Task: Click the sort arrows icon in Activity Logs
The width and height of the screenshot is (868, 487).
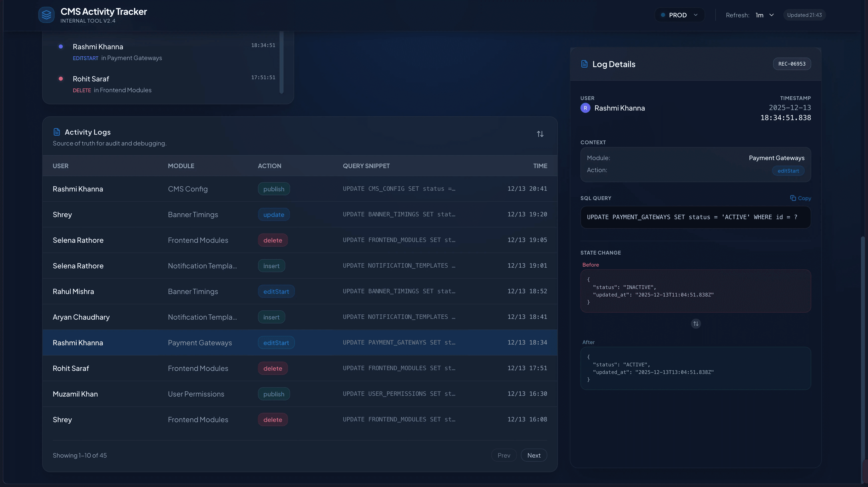Action: click(x=540, y=134)
